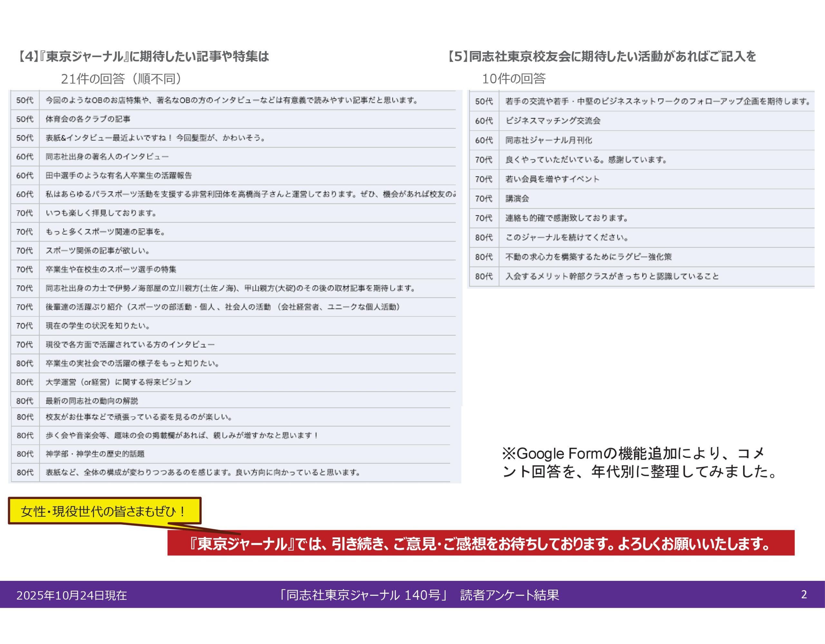Select row 大学運営（or経営）に関する将来ビジョン
Viewport: 825px width, 644px height.
pyautogui.click(x=118, y=382)
